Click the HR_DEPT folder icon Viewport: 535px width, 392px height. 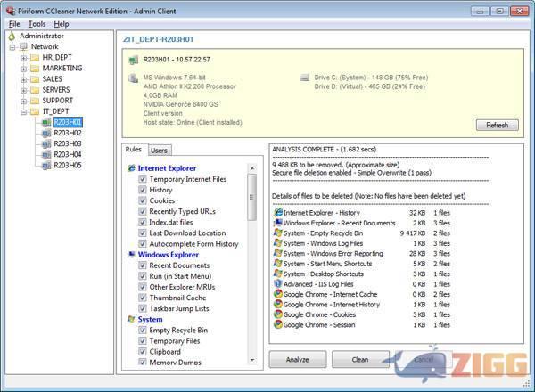click(35, 58)
